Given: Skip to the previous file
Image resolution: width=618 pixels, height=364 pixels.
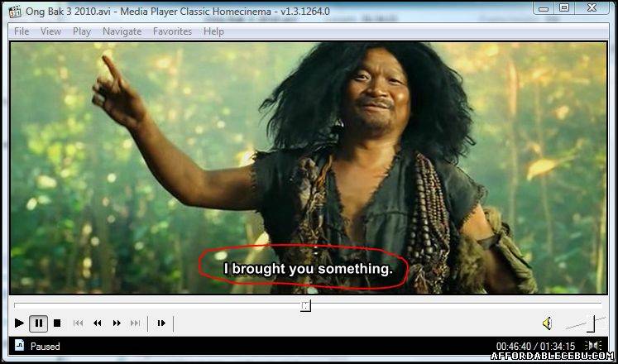Looking at the screenshot, I should pos(79,323).
